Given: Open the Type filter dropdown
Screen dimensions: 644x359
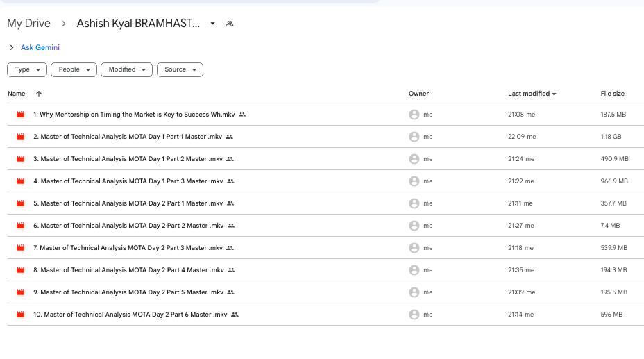Looking at the screenshot, I should pyautogui.click(x=27, y=70).
